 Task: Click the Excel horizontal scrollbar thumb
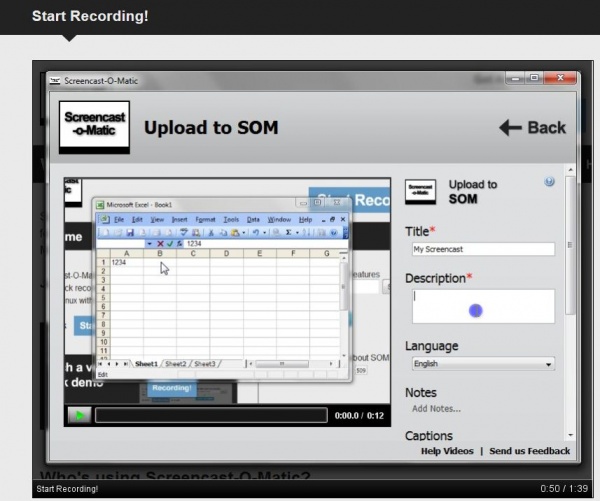(282, 364)
